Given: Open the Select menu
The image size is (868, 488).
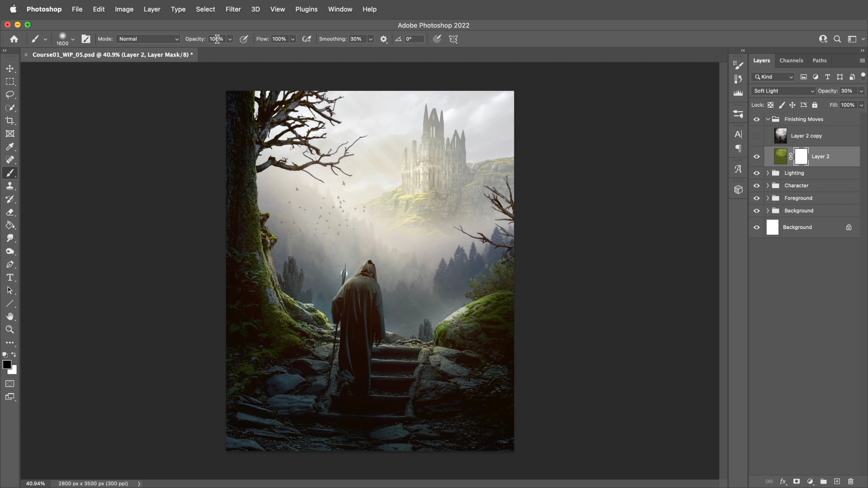Looking at the screenshot, I should (205, 9).
